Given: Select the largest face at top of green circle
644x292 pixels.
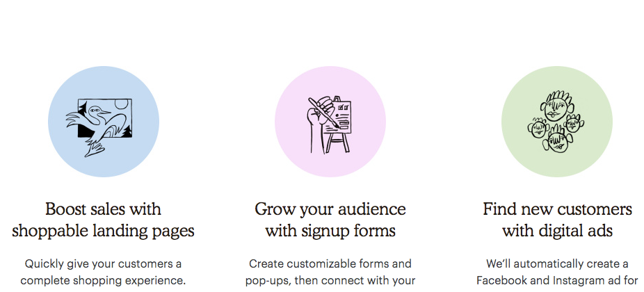Looking at the screenshot, I should 556,106.
